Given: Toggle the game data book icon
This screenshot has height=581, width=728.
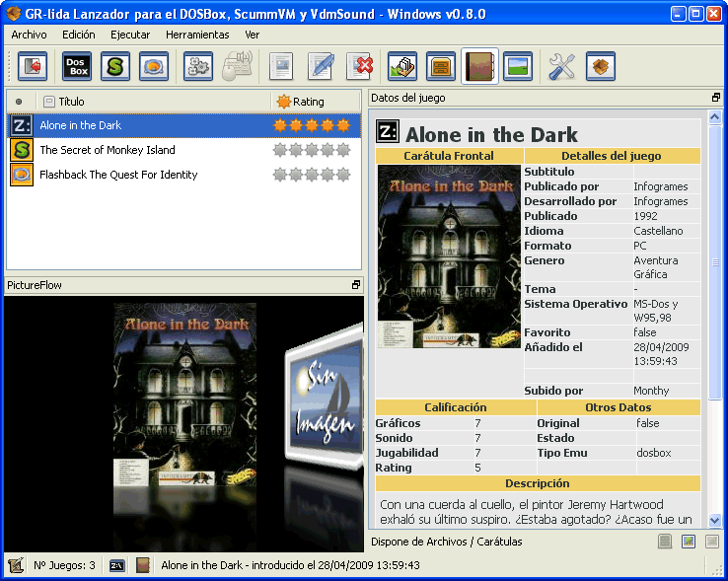Looking at the screenshot, I should pyautogui.click(x=479, y=66).
